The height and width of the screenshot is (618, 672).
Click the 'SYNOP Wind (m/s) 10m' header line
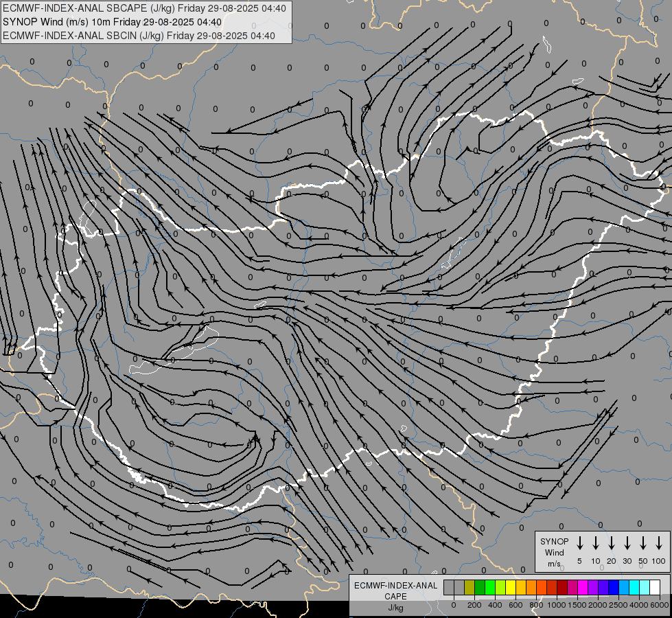point(113,22)
